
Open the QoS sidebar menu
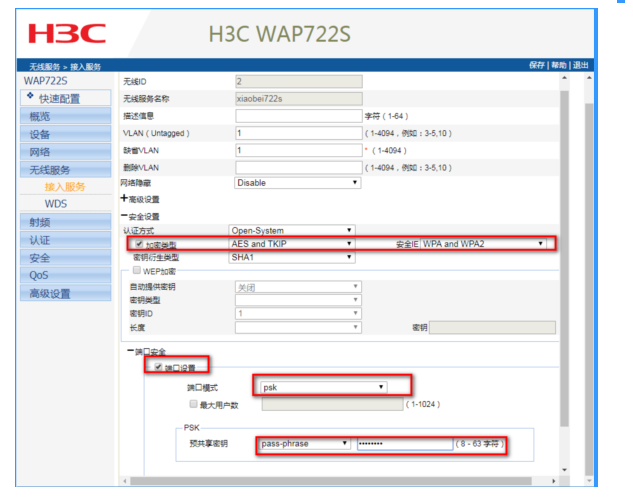[x=66, y=275]
